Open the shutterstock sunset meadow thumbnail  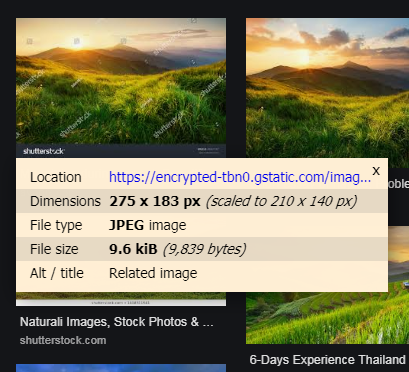tap(121, 88)
